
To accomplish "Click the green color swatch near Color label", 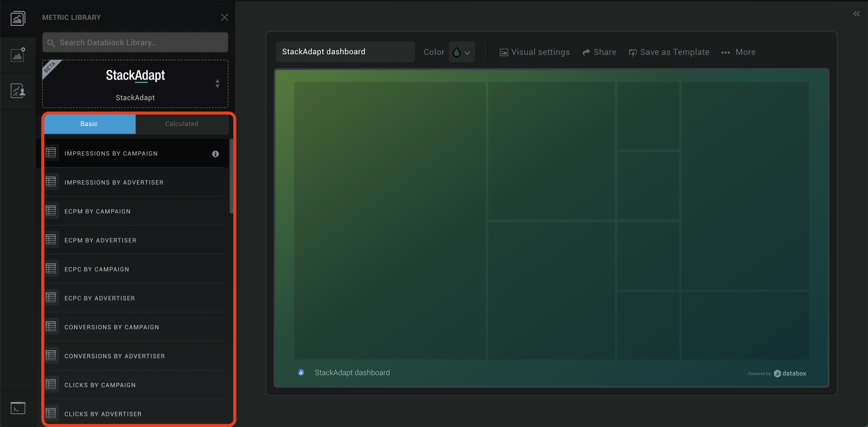I will coord(457,52).
